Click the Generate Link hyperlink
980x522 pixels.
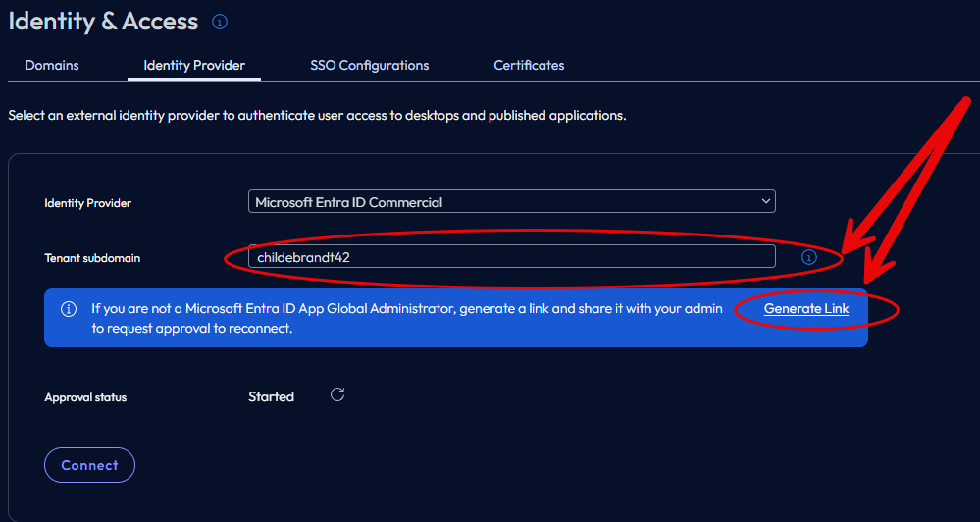pyautogui.click(x=806, y=309)
